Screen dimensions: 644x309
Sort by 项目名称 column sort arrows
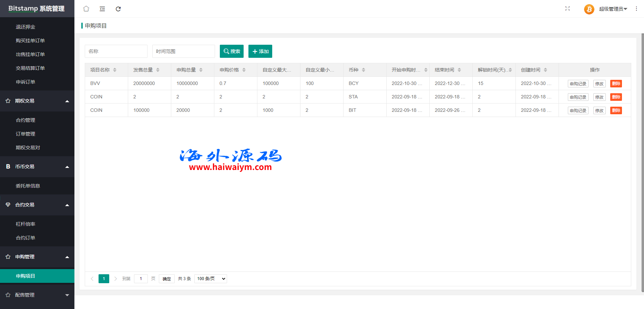point(115,70)
